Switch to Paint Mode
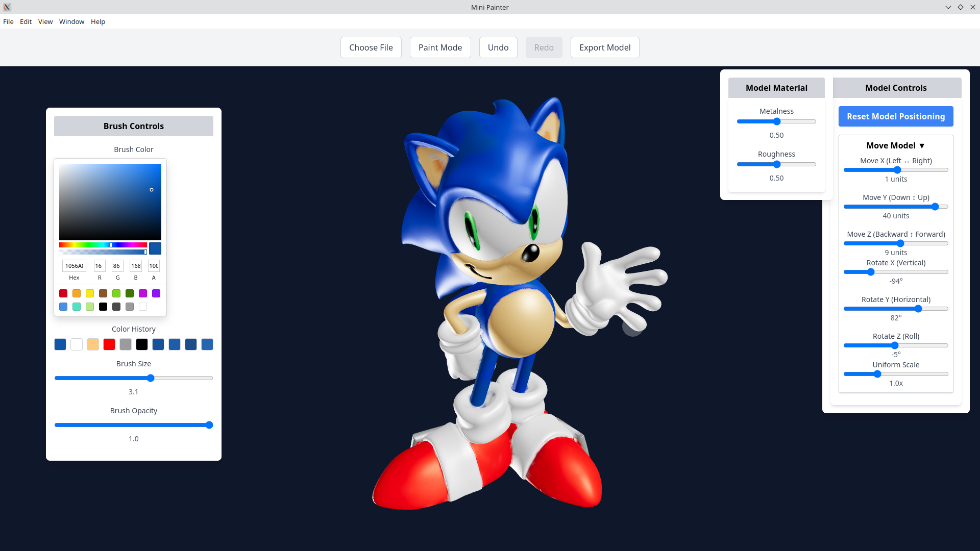The height and width of the screenshot is (551, 980). pos(440,47)
